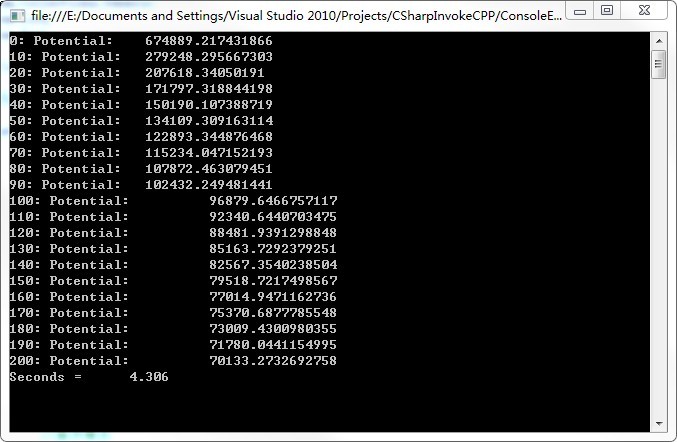Image resolution: width=677 pixels, height=442 pixels.
Task: Click the value 115234.047152193
Action: pyautogui.click(x=209, y=152)
